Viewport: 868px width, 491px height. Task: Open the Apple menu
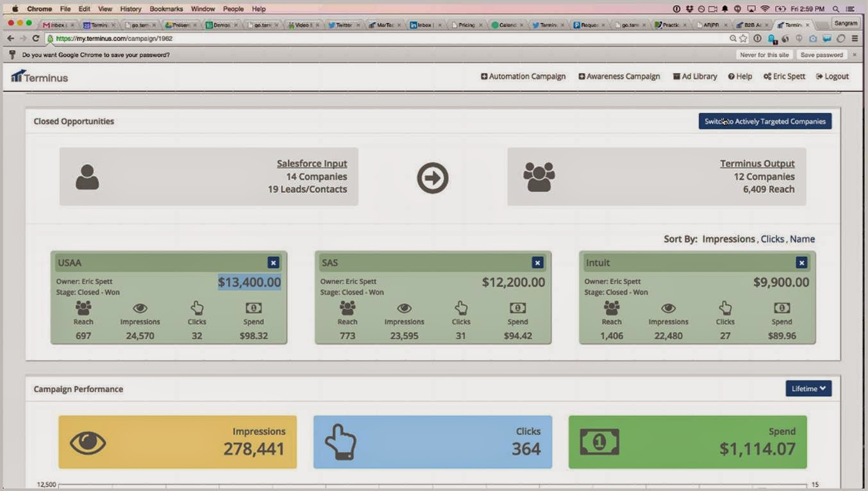(15, 9)
